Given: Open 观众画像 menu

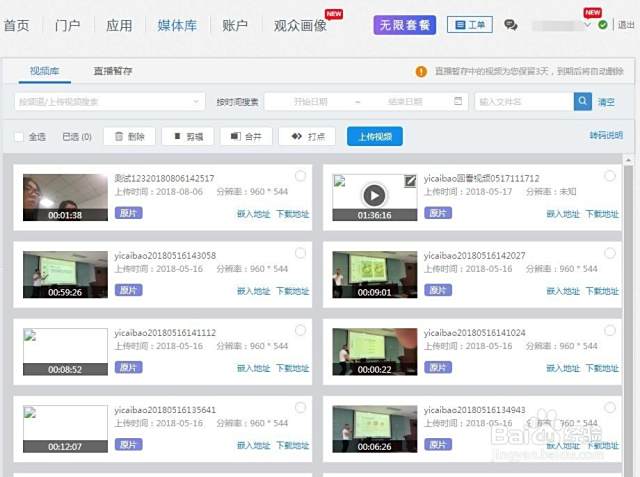Looking at the screenshot, I should (x=300, y=25).
